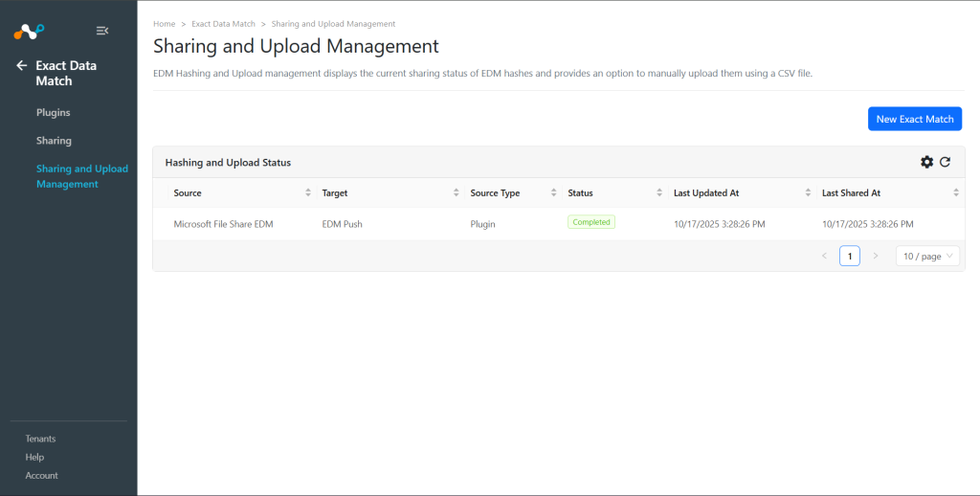Go to next page arrow
Viewport: 980px width, 496px height.
pos(876,256)
